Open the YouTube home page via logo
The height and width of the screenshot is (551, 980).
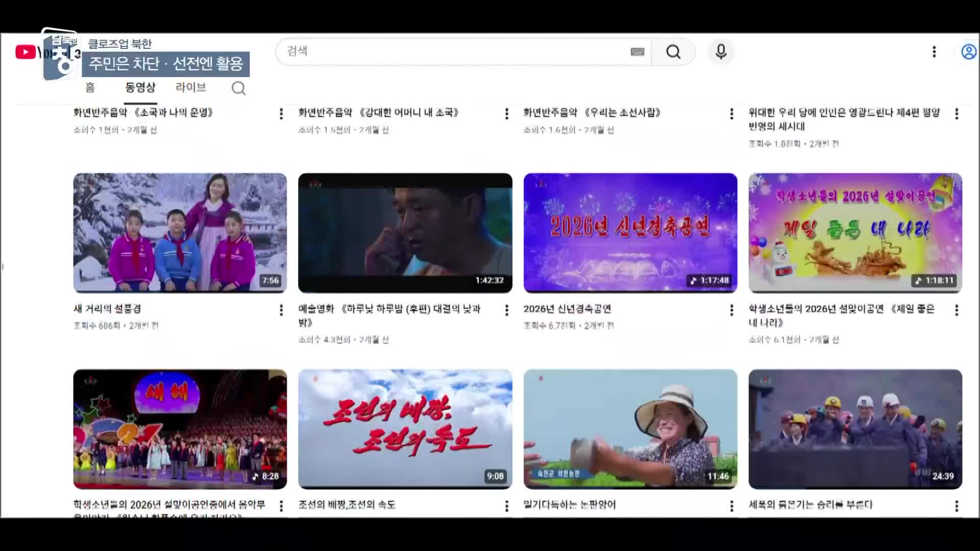point(26,51)
